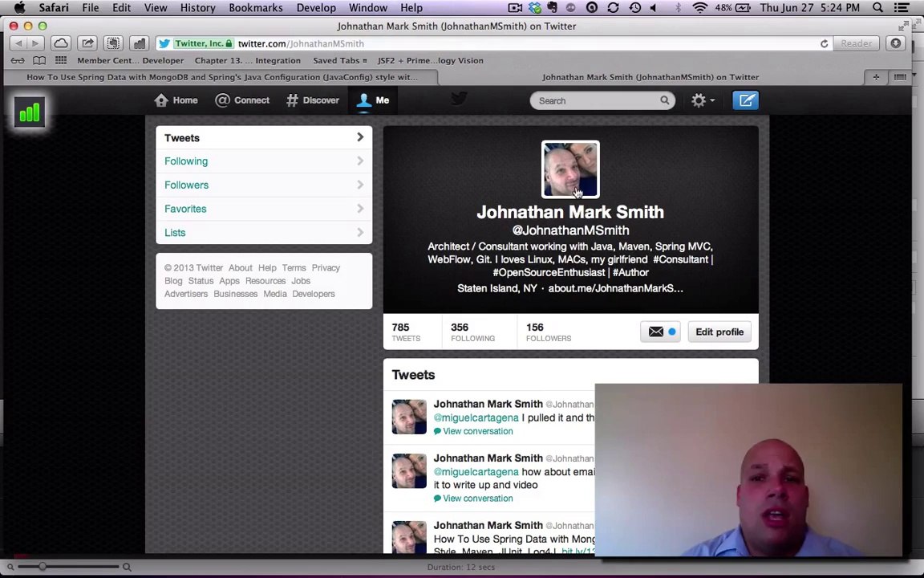The width and height of the screenshot is (924, 578).
Task: Click the 356 Following count
Action: click(472, 332)
